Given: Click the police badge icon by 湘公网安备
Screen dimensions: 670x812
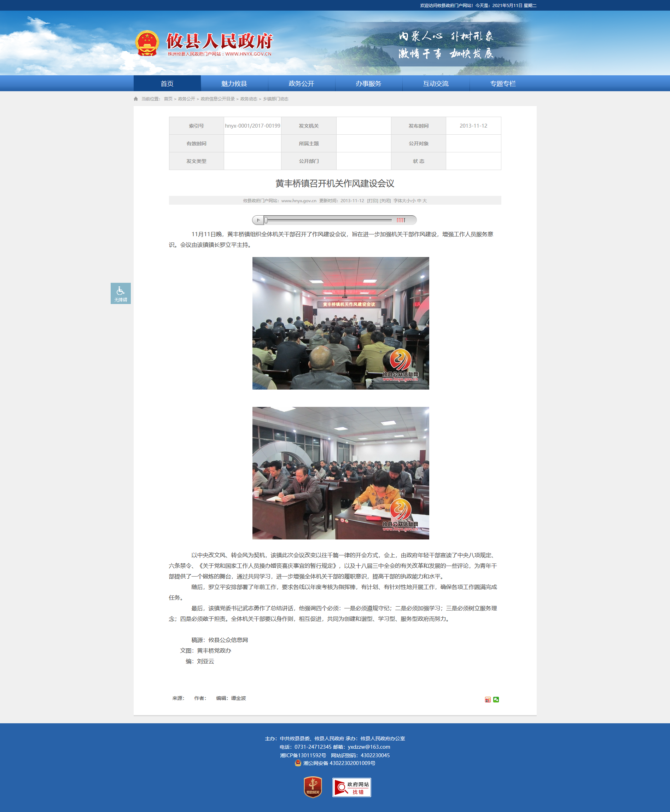Looking at the screenshot, I should [298, 763].
